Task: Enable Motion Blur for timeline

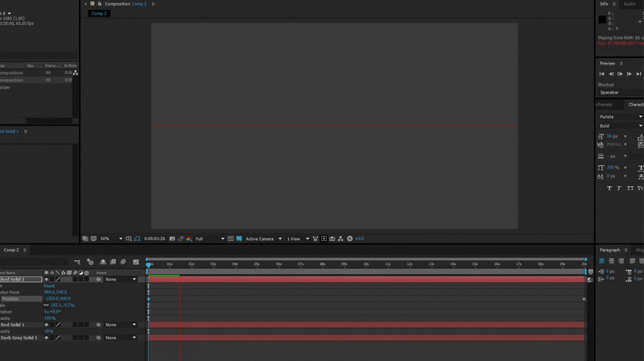Action: point(123,262)
